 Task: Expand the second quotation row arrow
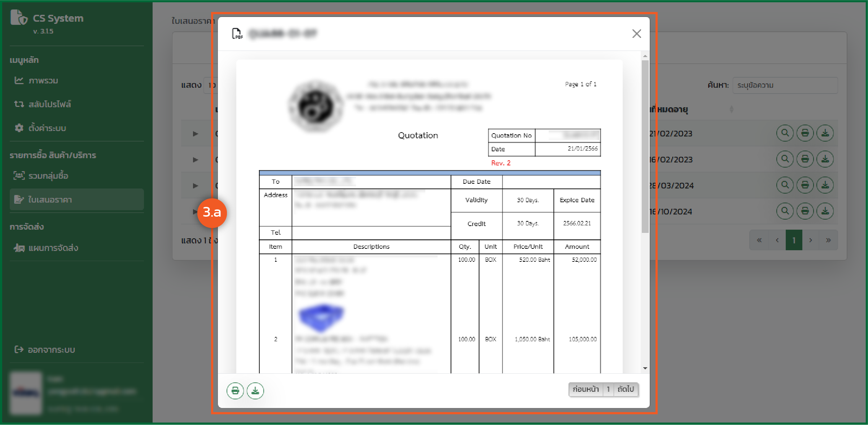(196, 160)
